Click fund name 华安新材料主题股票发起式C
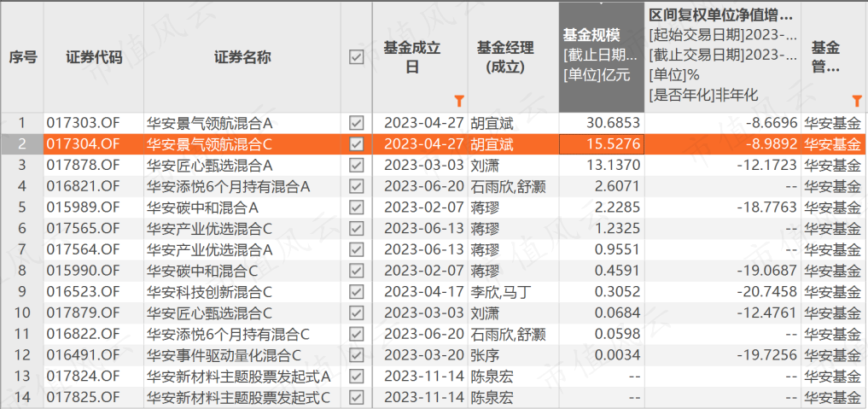Screen dimensions: 868x409 (x=239, y=397)
